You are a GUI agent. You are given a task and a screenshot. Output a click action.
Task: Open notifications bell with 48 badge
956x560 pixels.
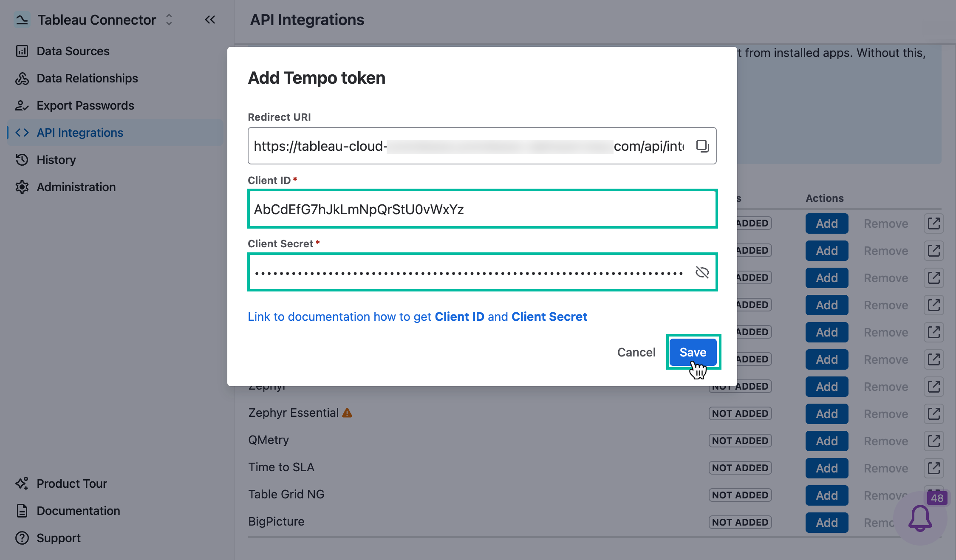point(920,518)
